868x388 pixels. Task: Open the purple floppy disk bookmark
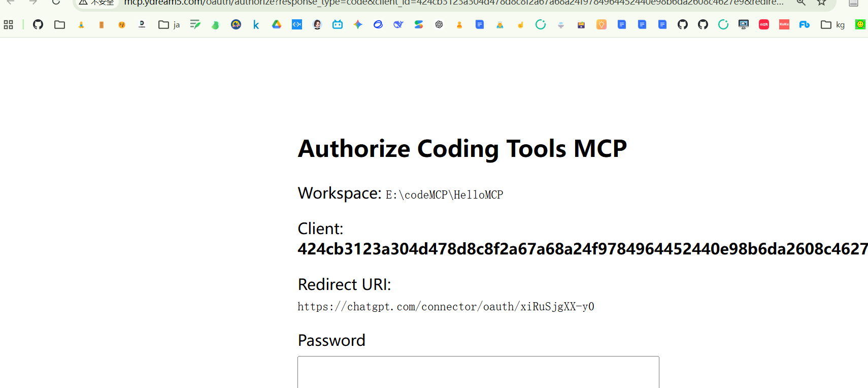pos(581,24)
